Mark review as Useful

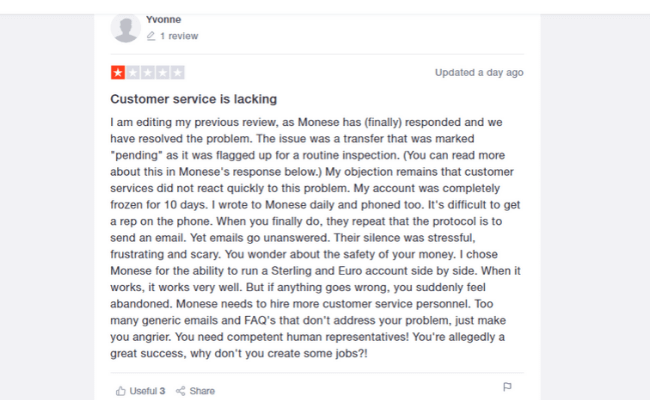(x=140, y=391)
